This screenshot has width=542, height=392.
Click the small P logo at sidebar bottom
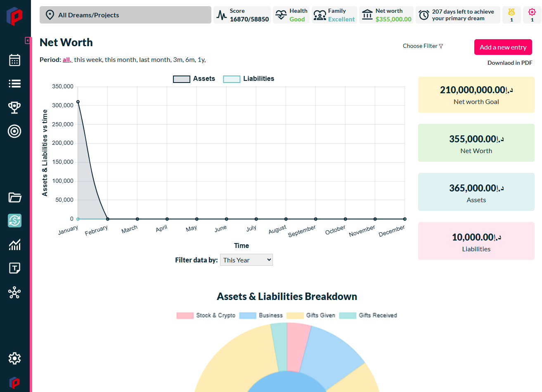click(x=14, y=383)
